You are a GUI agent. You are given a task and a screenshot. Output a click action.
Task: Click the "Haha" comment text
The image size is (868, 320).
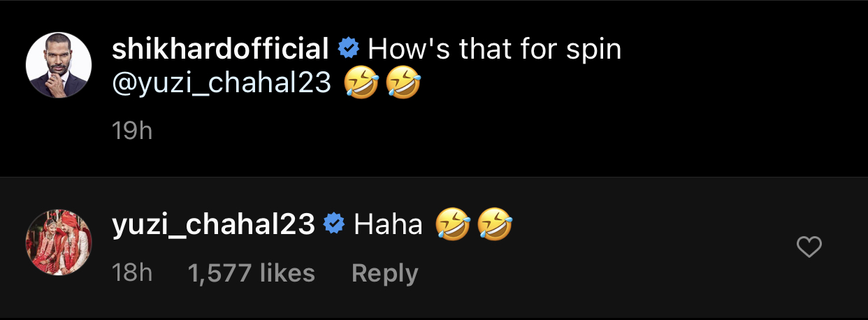(389, 224)
